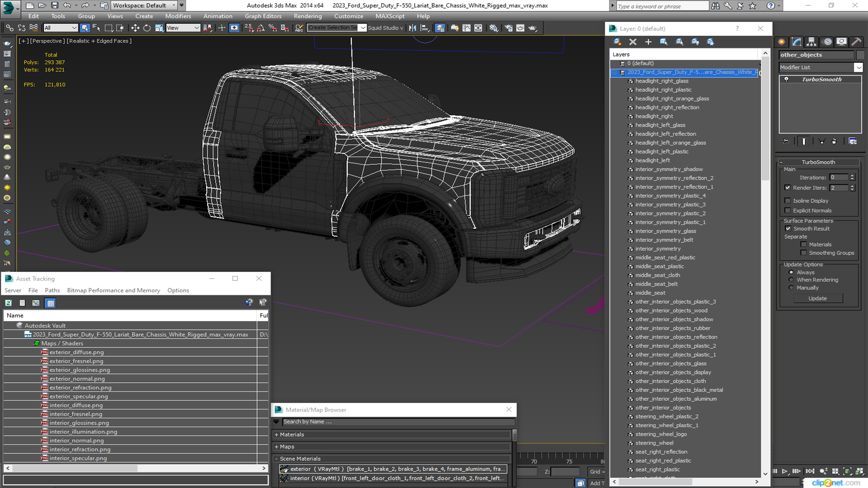Toggle the Render Iters checkbox
Viewport: 868px width, 488px height.
788,188
